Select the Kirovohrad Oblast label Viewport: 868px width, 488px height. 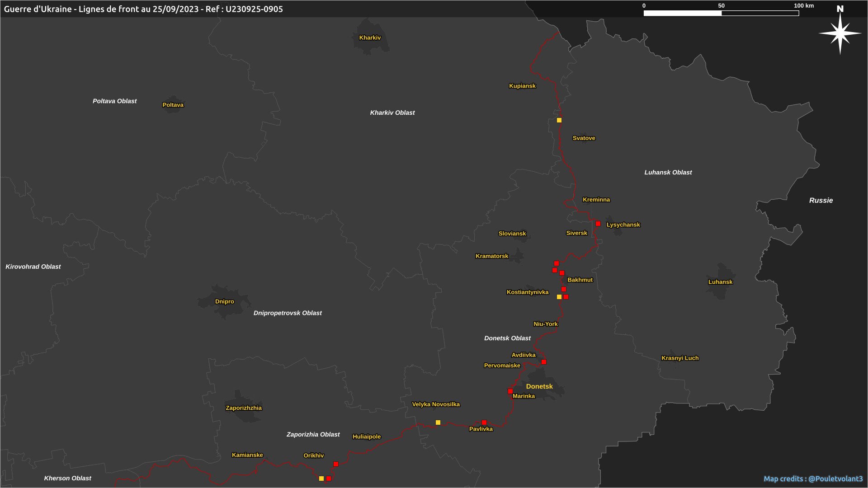[33, 267]
